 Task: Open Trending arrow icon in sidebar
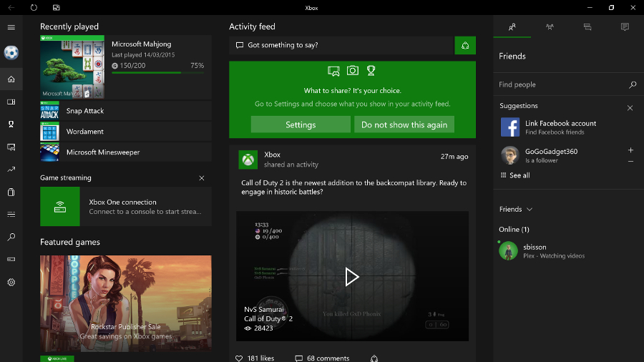(11, 169)
